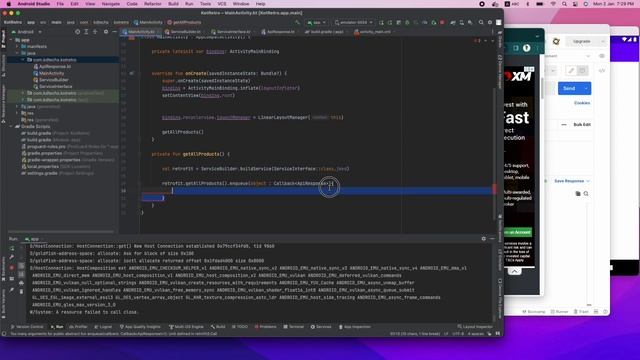Screen dimensions: 640x360
Task: Open the Logcat tool window
Action: tap(103, 327)
